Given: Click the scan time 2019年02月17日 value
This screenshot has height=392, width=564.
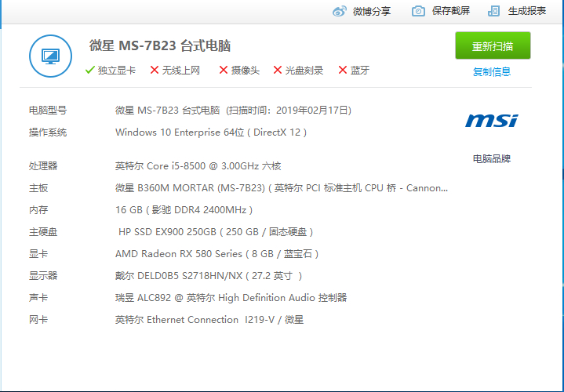Looking at the screenshot, I should pos(312,110).
